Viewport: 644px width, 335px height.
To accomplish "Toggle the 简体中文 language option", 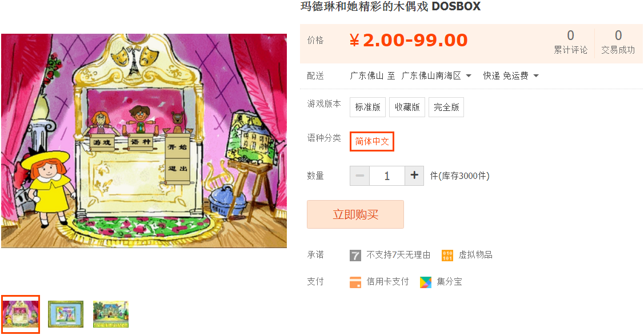I will click(x=371, y=141).
